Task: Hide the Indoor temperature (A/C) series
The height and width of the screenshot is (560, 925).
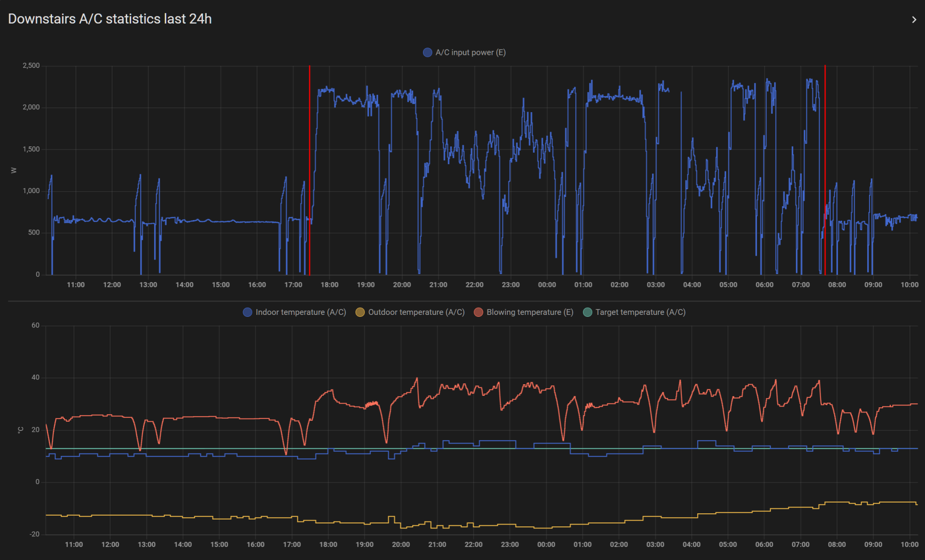Action: [x=301, y=312]
